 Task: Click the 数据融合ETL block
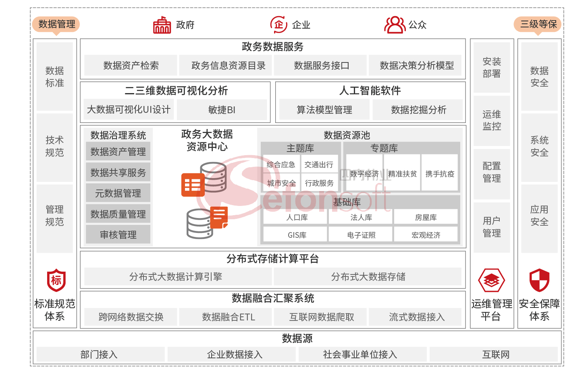229,317
